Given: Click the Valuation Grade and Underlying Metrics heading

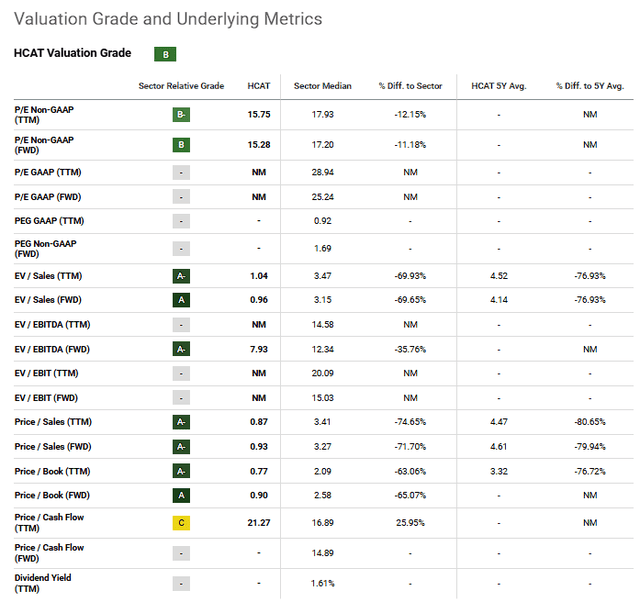Looking at the screenshot, I should click(168, 19).
